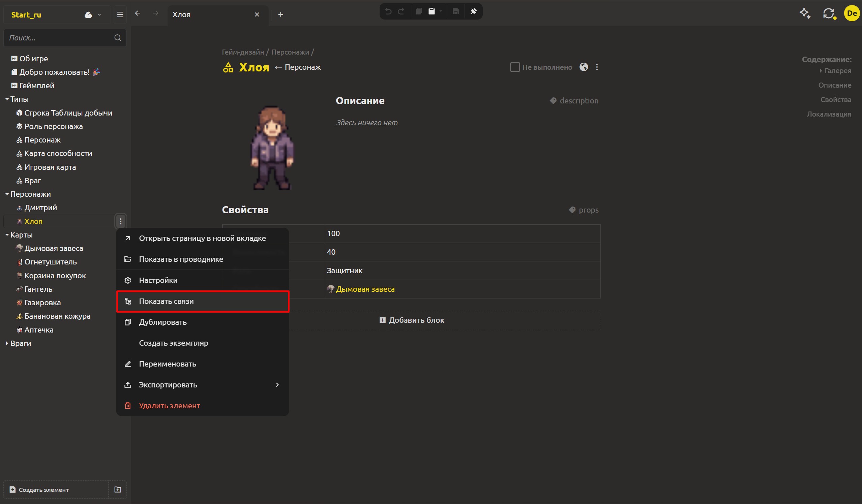Open the project dropdown chevron next to cloud
Screen dimensions: 862x504
(x=99, y=15)
